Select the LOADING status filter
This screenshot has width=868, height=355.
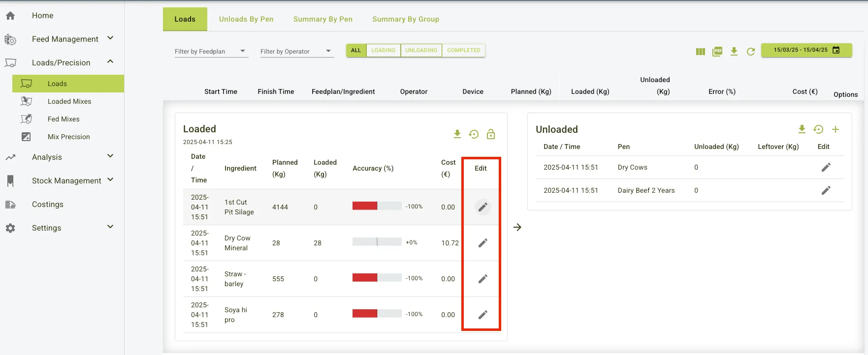click(x=383, y=51)
